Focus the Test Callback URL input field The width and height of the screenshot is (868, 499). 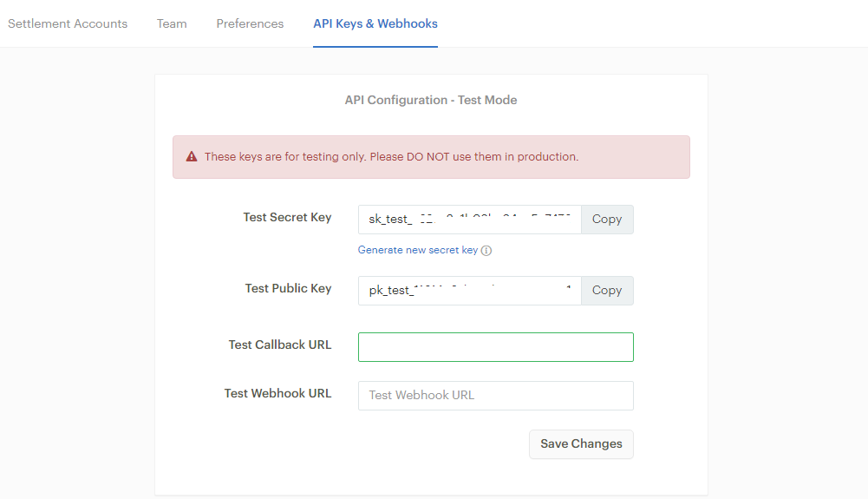pyautogui.click(x=495, y=347)
